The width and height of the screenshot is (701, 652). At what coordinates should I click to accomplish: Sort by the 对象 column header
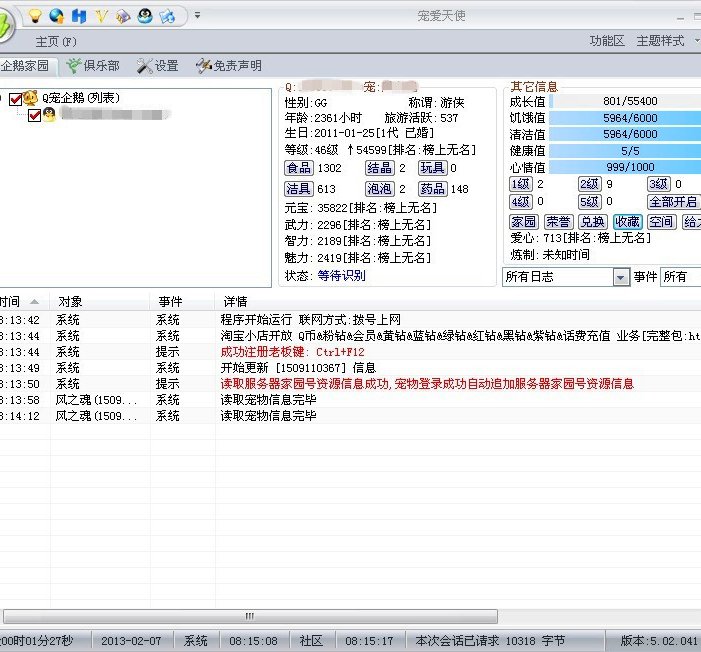click(100, 302)
